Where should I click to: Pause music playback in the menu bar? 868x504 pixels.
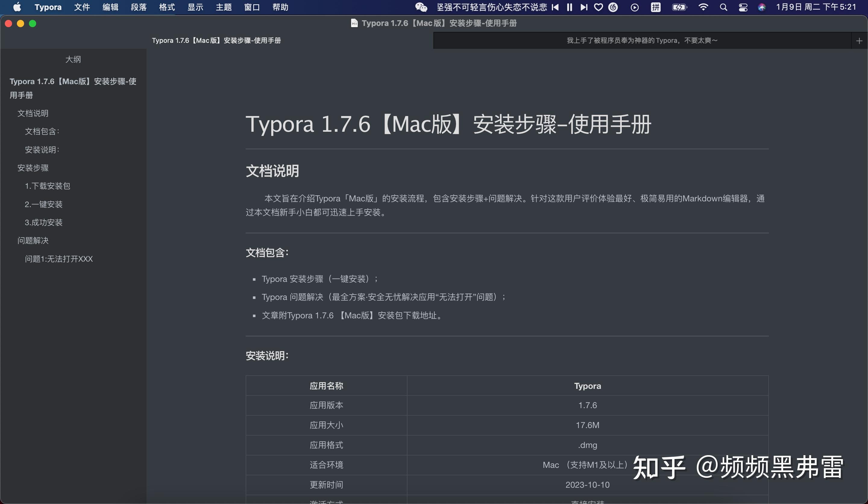pos(569,7)
